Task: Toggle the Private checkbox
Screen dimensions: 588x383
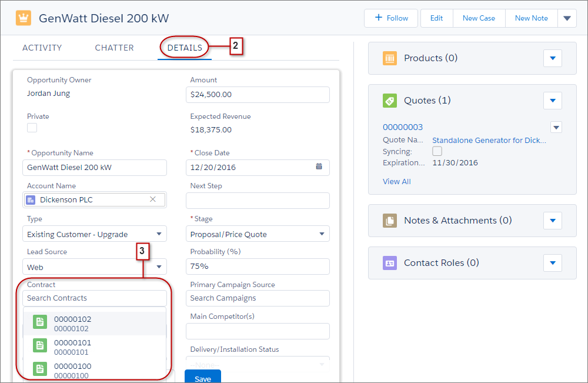Action: 32,128
